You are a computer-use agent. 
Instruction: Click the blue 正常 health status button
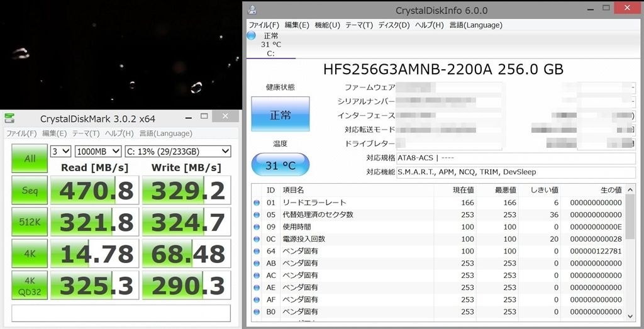tap(280, 115)
